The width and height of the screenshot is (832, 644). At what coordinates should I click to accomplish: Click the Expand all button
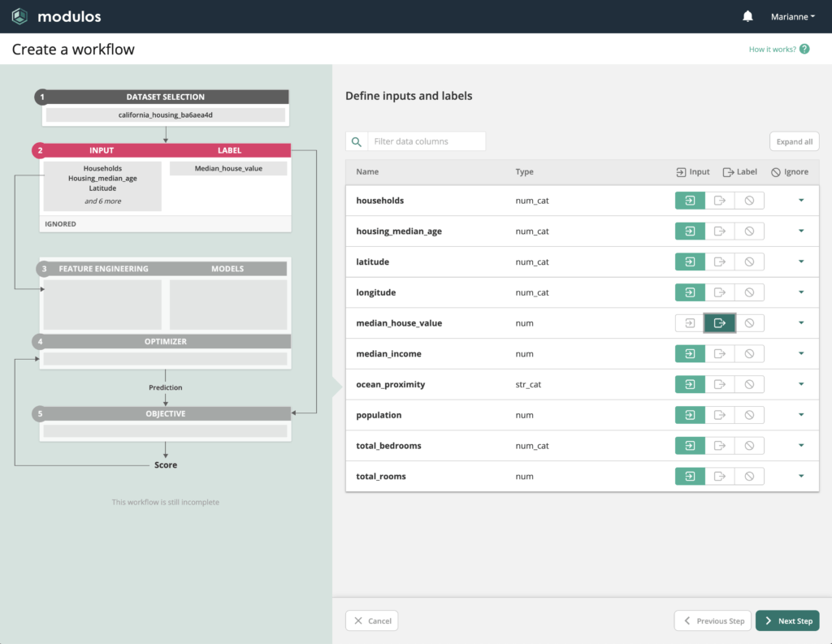(795, 141)
